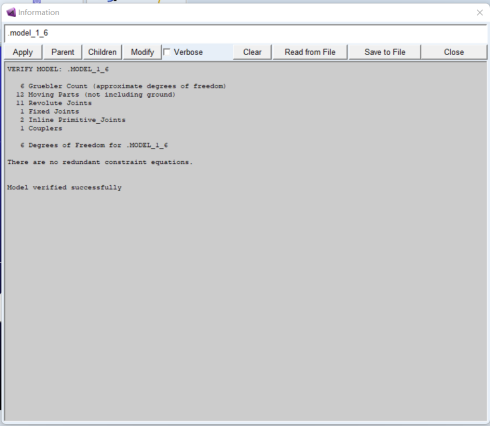
Task: Select the '1 Couplers' line
Action: click(41, 129)
